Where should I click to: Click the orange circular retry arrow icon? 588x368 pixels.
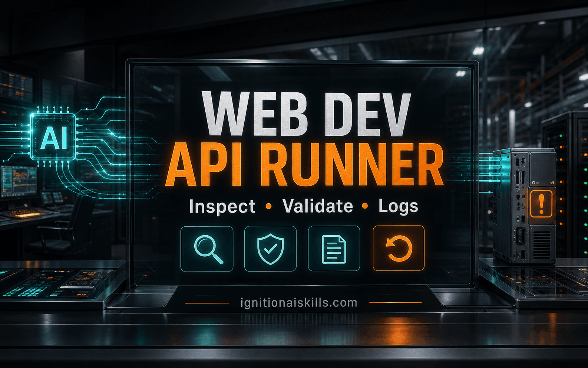(399, 248)
